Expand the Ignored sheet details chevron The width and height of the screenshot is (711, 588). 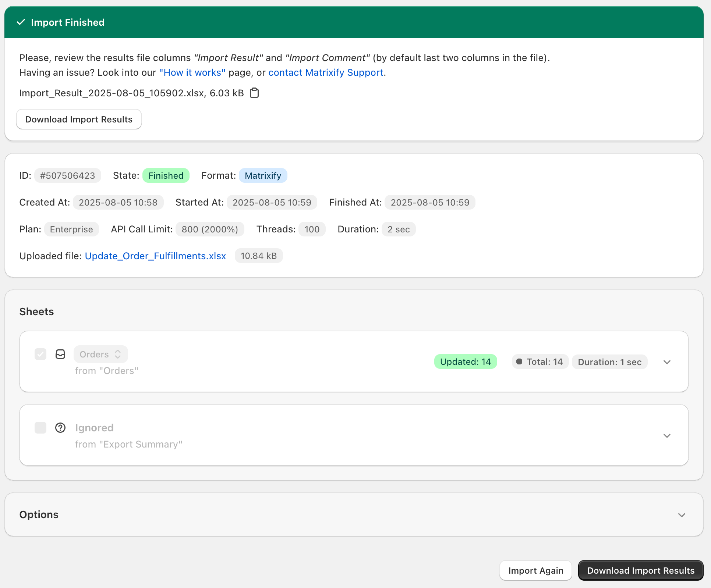click(667, 436)
